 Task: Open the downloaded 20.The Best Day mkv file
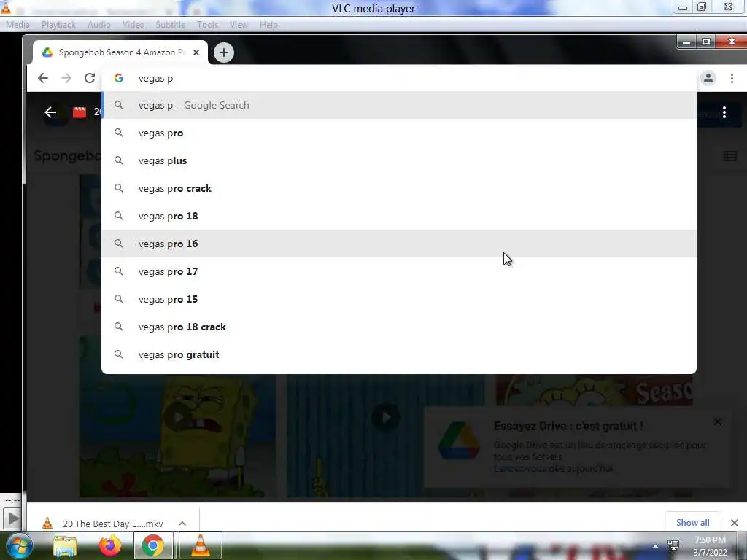point(113,524)
